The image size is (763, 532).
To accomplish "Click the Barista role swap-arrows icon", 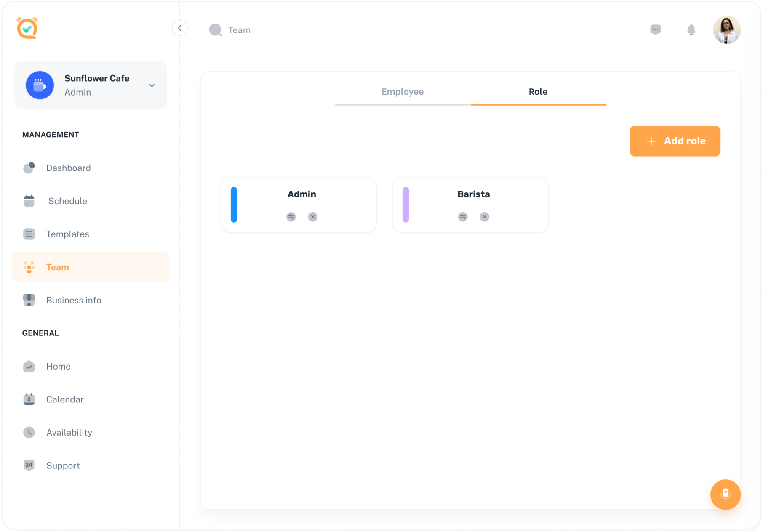I will click(463, 217).
